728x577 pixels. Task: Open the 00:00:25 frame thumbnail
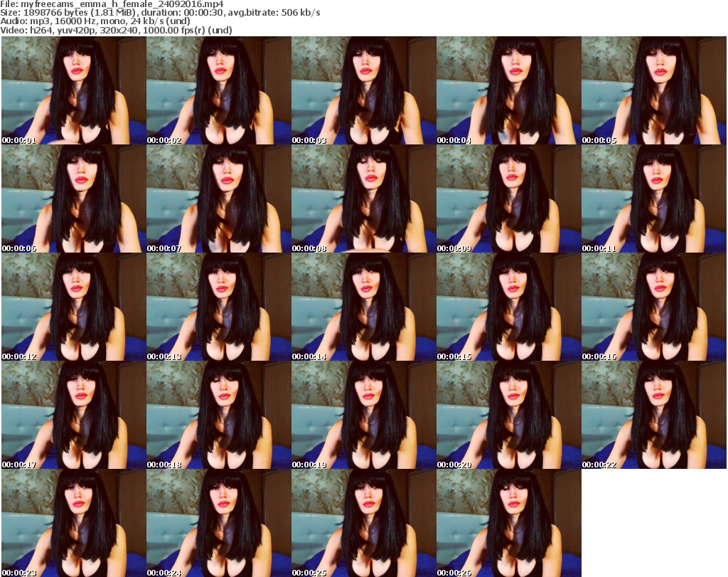click(364, 523)
